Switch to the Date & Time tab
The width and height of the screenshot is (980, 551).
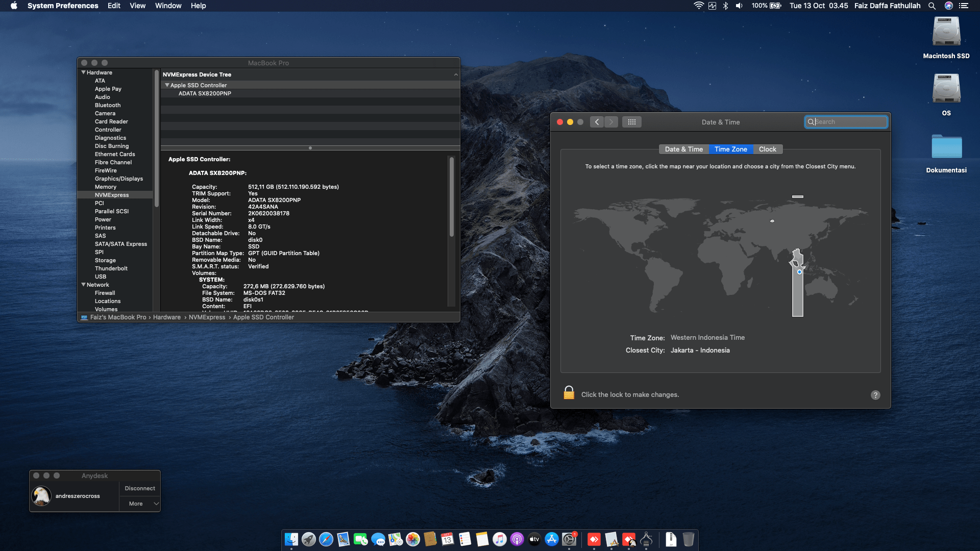683,149
